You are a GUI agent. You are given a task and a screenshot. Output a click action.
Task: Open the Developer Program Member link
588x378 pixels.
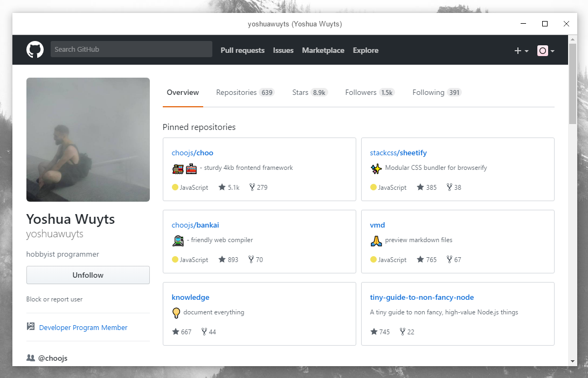pyautogui.click(x=83, y=327)
